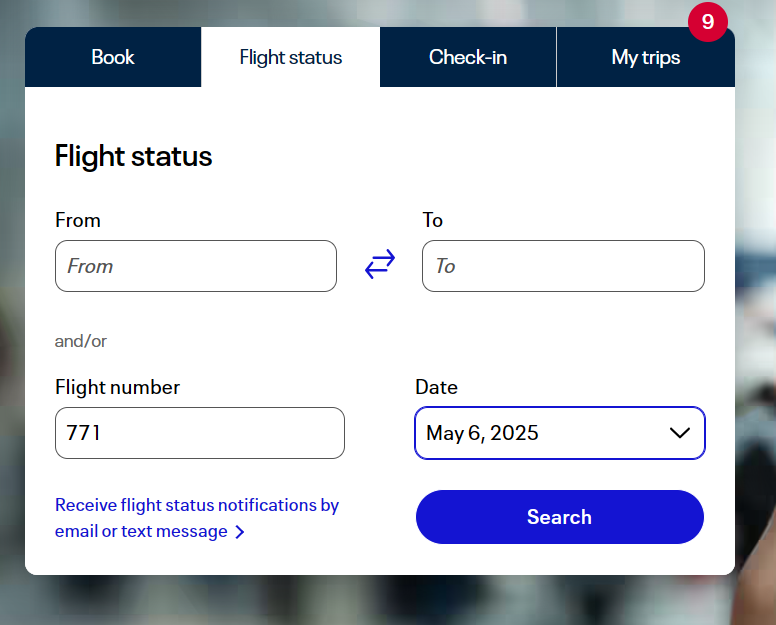Click the Flight status heading
Screen dimensions: 776x625
tap(134, 156)
